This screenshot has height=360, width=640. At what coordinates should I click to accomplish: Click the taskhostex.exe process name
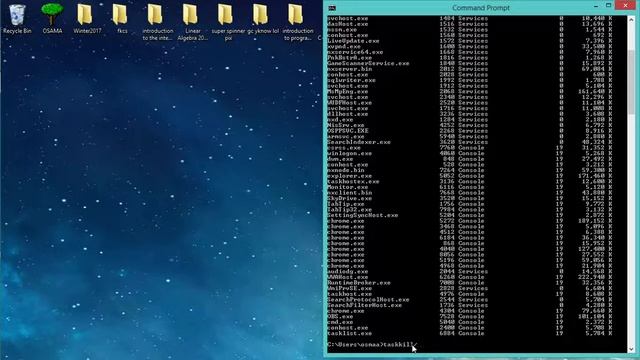tap(353, 182)
